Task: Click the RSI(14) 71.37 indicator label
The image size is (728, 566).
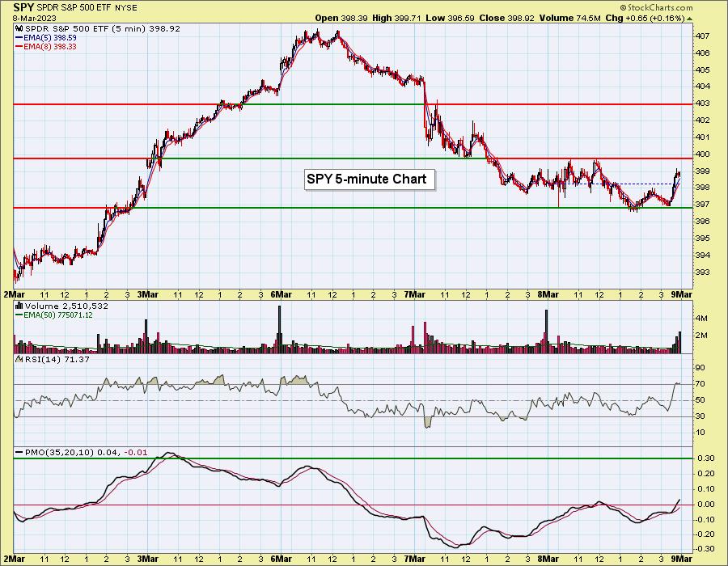Action: point(57,360)
